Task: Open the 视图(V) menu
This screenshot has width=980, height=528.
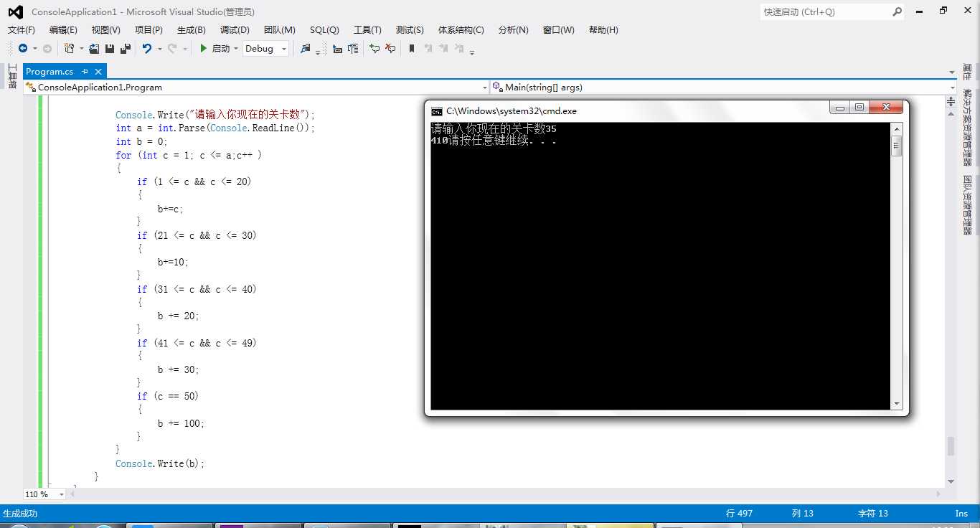Action: [x=106, y=30]
